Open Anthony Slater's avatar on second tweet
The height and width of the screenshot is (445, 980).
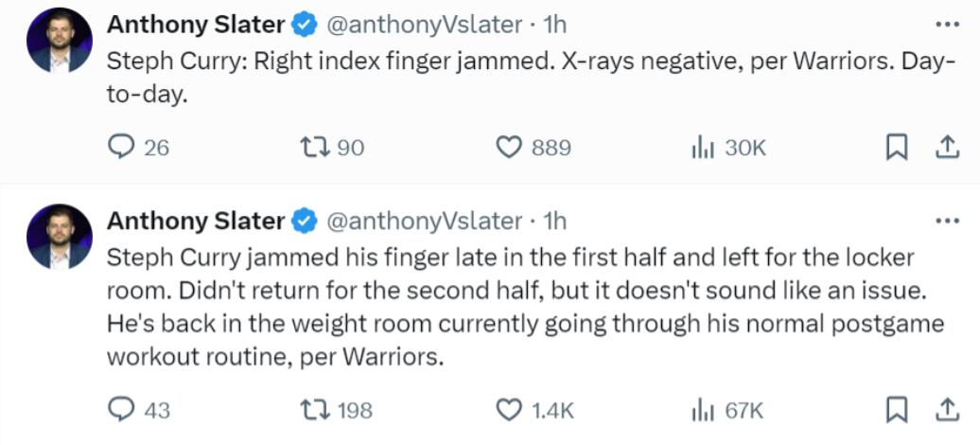click(60, 237)
